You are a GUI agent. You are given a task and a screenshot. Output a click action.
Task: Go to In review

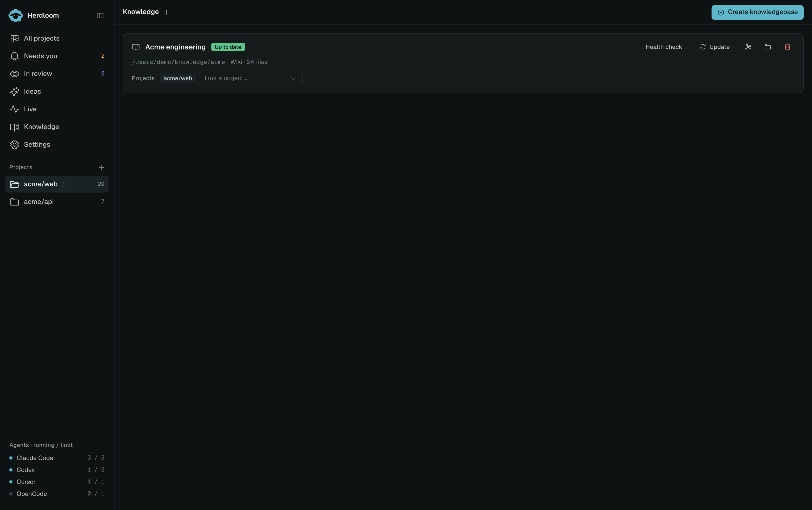pyautogui.click(x=57, y=74)
